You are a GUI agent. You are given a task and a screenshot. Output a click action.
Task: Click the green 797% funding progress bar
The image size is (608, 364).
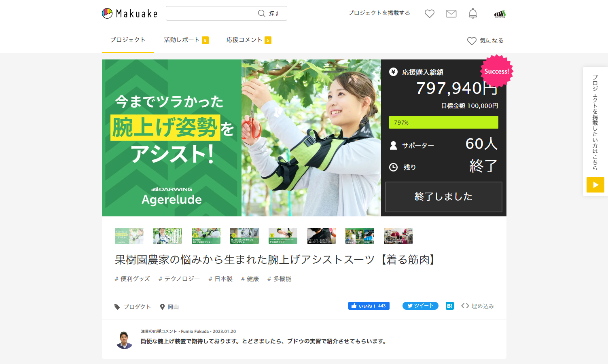(444, 123)
